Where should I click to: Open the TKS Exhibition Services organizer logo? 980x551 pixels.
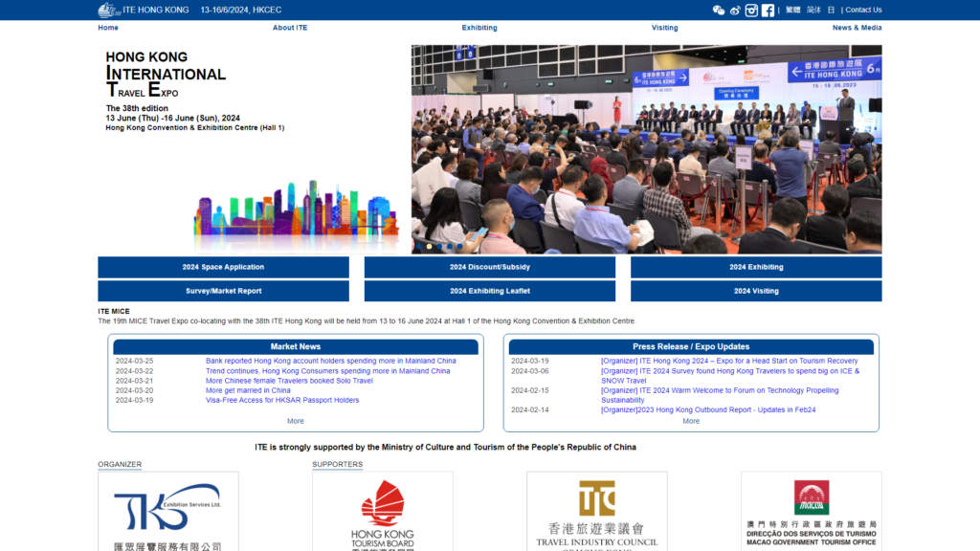click(x=168, y=511)
